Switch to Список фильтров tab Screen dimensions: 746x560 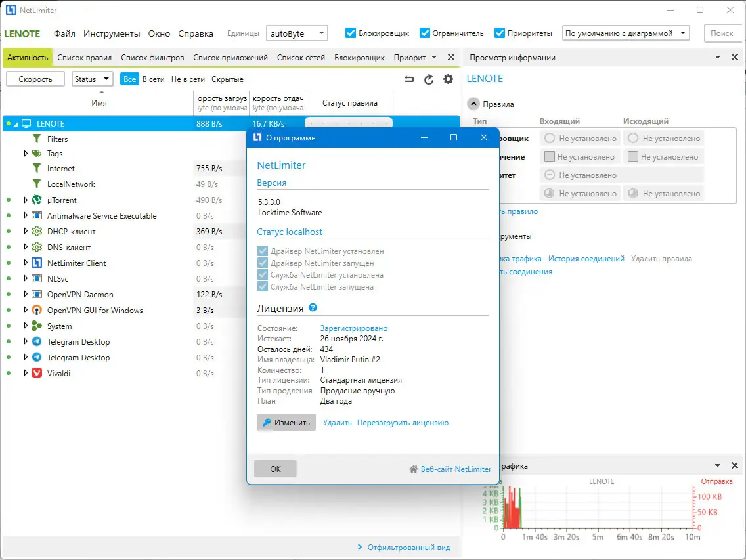coord(152,58)
